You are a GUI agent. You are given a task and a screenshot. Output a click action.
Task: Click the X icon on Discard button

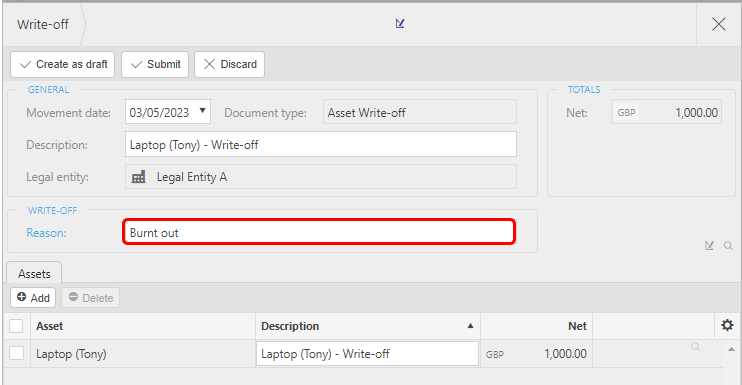tap(209, 64)
